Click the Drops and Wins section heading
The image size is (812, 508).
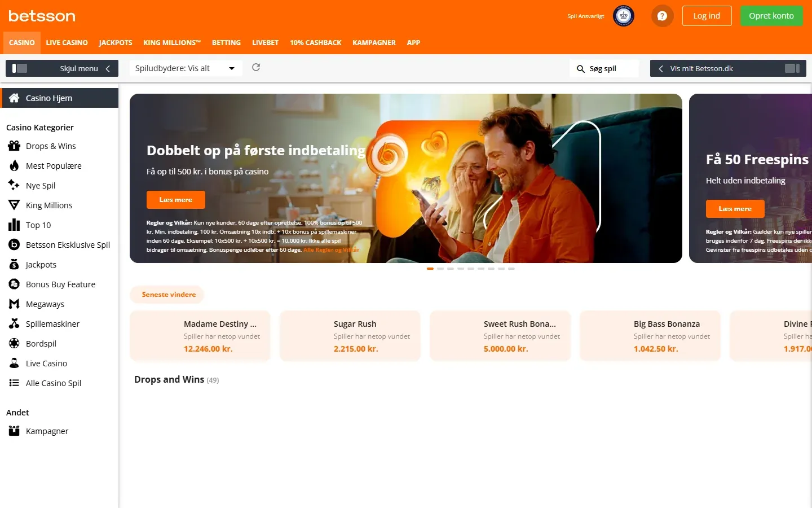[169, 379]
